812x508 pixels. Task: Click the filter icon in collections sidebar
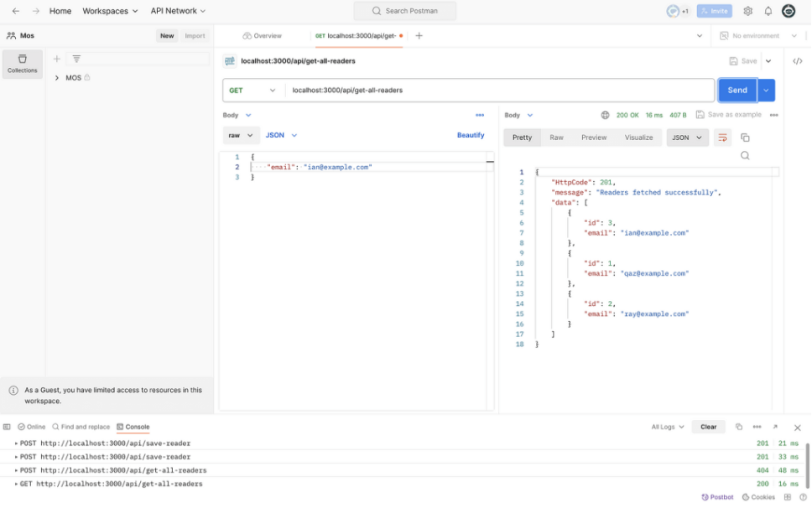(x=76, y=59)
